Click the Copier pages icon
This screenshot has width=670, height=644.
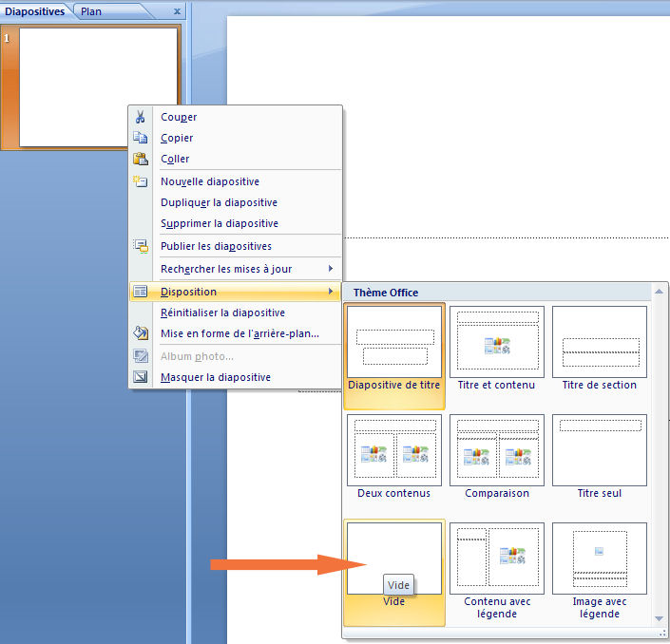tap(141, 138)
